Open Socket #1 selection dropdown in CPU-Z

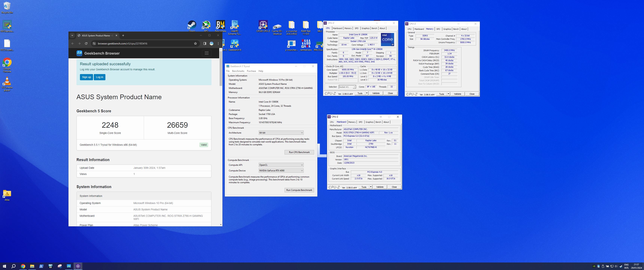pos(347,87)
